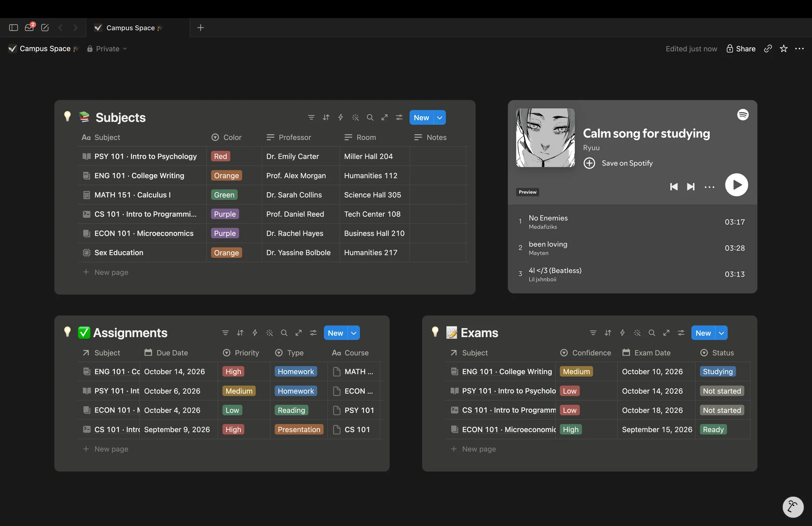
Task: Open Spotify player more options dots
Action: tap(709, 187)
